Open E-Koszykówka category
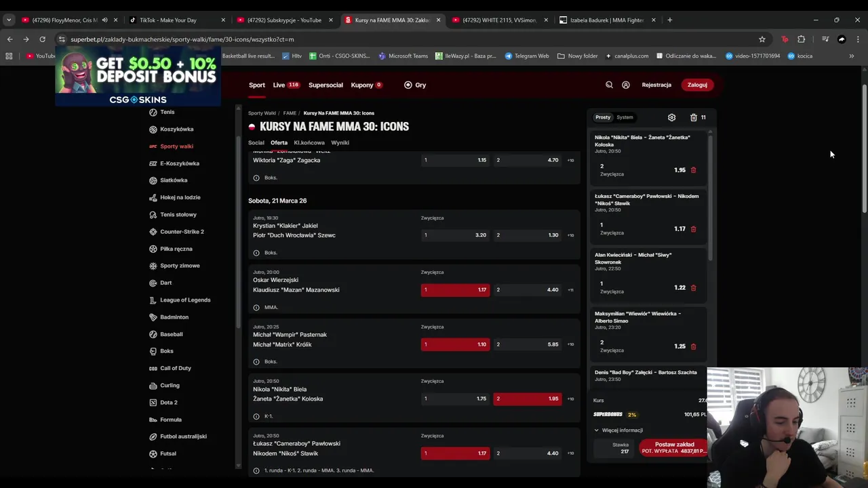 pos(179,163)
